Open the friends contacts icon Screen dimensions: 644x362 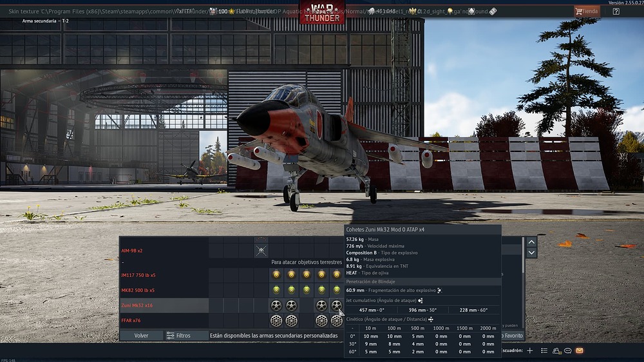(556, 350)
